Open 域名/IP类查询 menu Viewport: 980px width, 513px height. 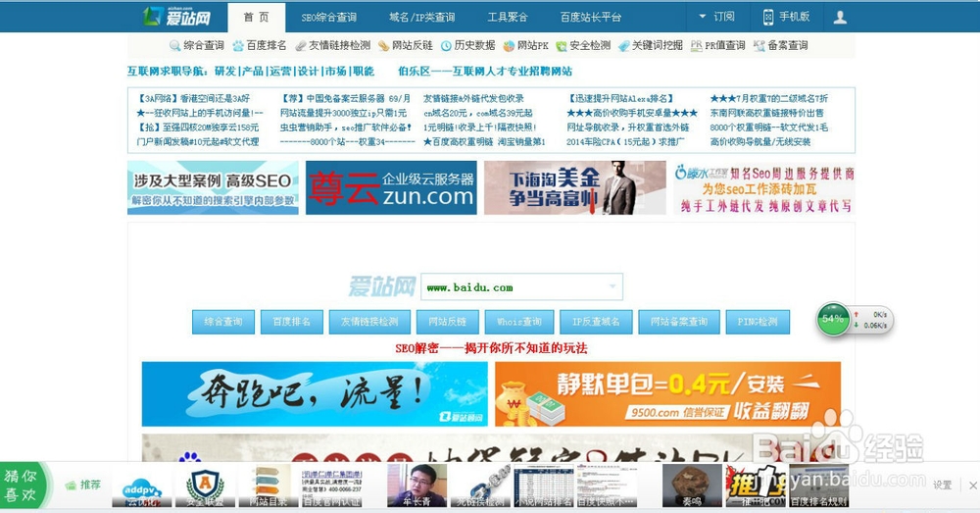coord(421,18)
